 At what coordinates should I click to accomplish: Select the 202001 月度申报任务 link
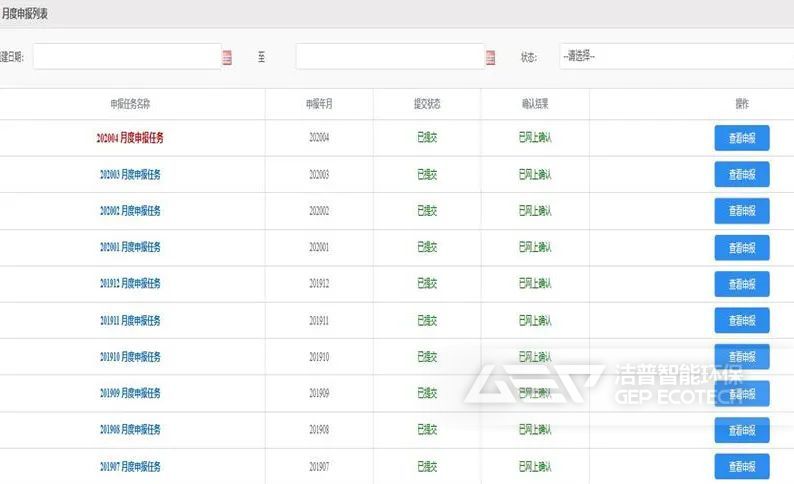pos(130,247)
